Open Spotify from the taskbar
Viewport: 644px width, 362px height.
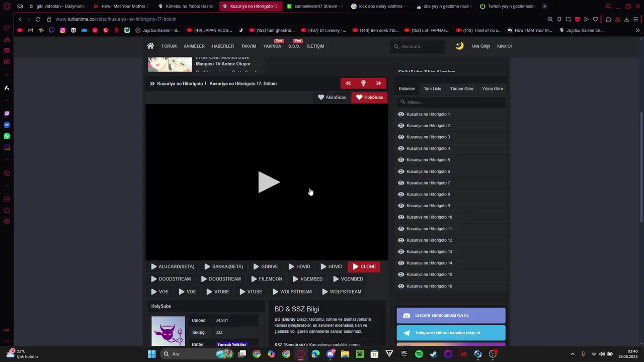[x=419, y=354]
